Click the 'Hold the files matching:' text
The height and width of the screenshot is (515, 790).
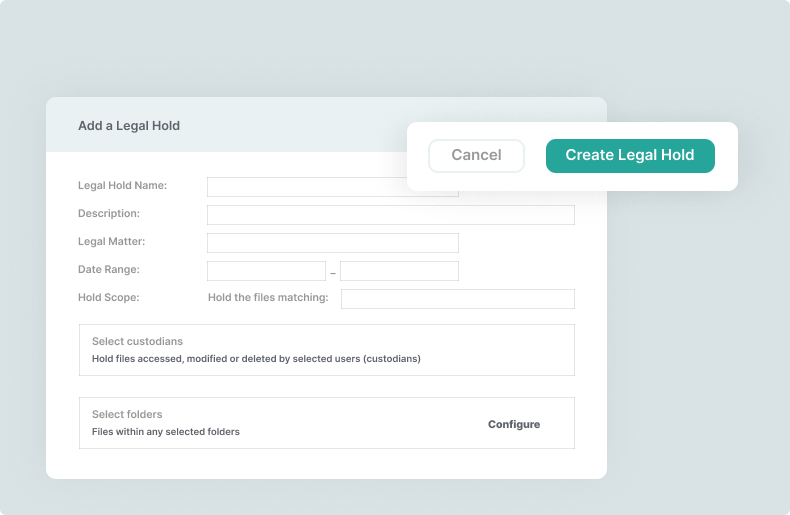pos(267,297)
